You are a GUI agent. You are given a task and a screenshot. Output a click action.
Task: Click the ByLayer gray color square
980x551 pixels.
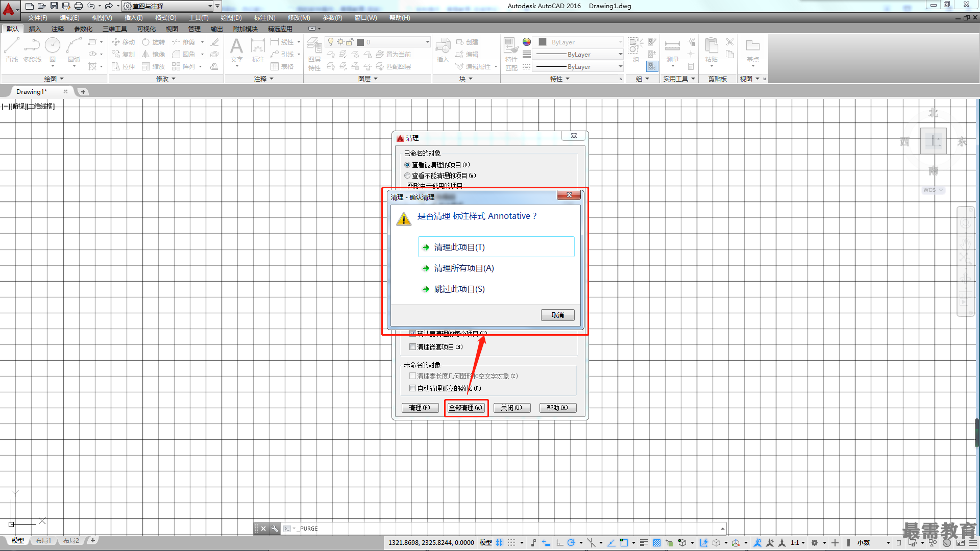pos(543,42)
